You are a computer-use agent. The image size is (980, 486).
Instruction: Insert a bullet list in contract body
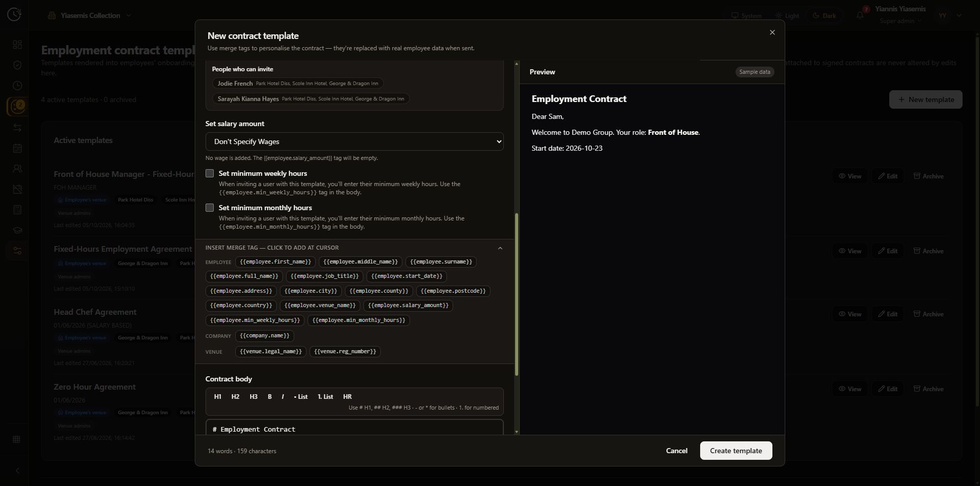click(x=301, y=397)
